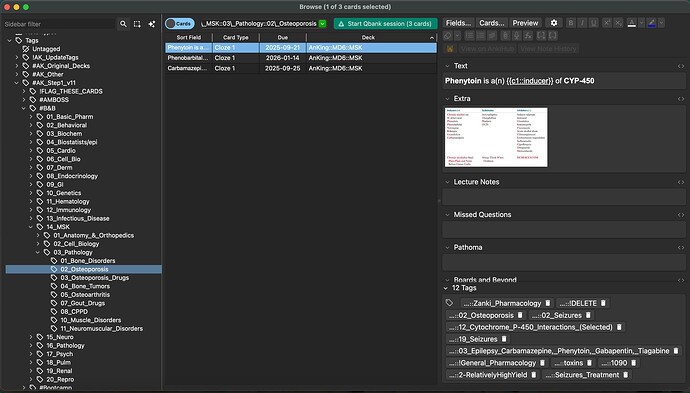Expand the 15_Neuro tag node
This screenshot has width=690, height=393.
tap(31, 337)
